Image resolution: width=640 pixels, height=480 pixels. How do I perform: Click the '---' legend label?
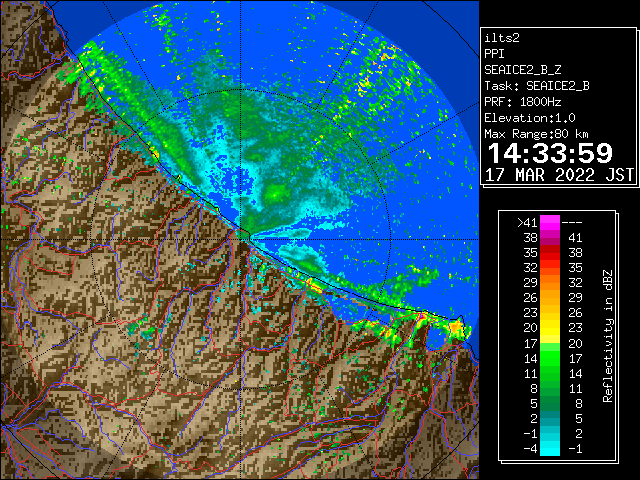[x=572, y=223]
